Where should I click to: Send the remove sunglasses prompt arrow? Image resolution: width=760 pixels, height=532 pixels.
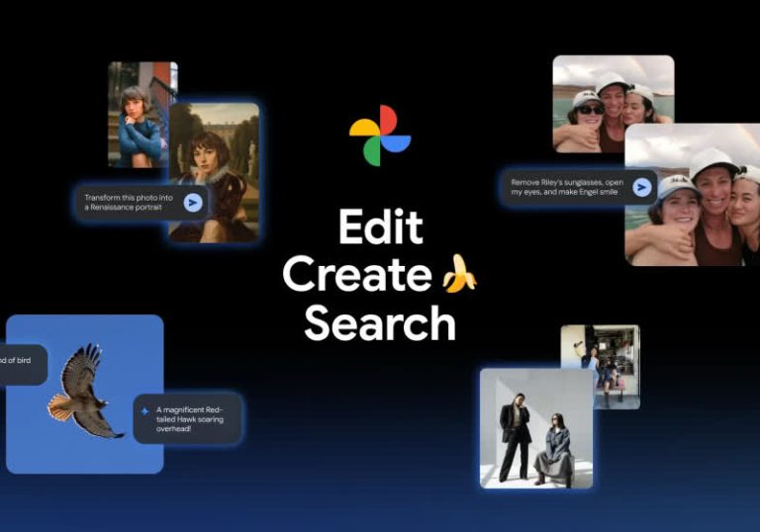641,187
